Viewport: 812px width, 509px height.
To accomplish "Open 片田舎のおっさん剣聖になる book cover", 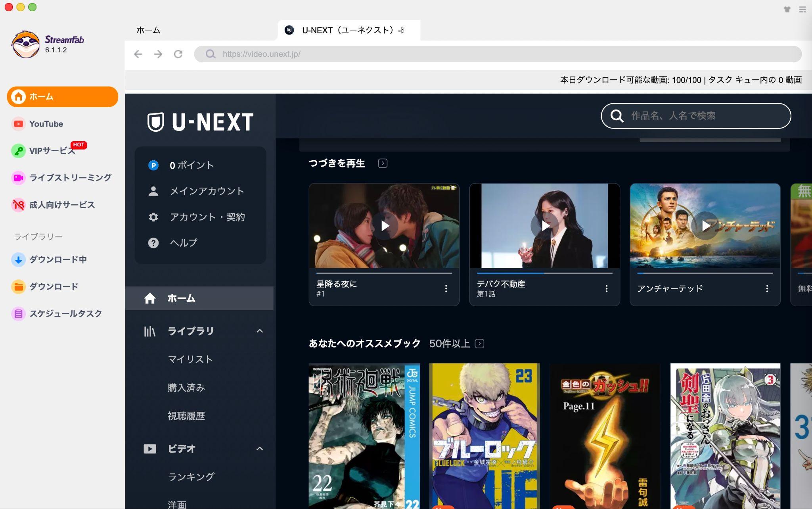I will [725, 436].
